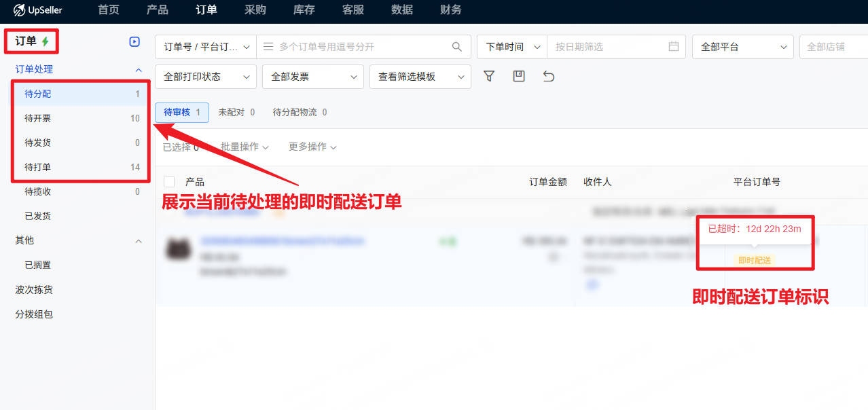Click the order number search input

point(363,47)
